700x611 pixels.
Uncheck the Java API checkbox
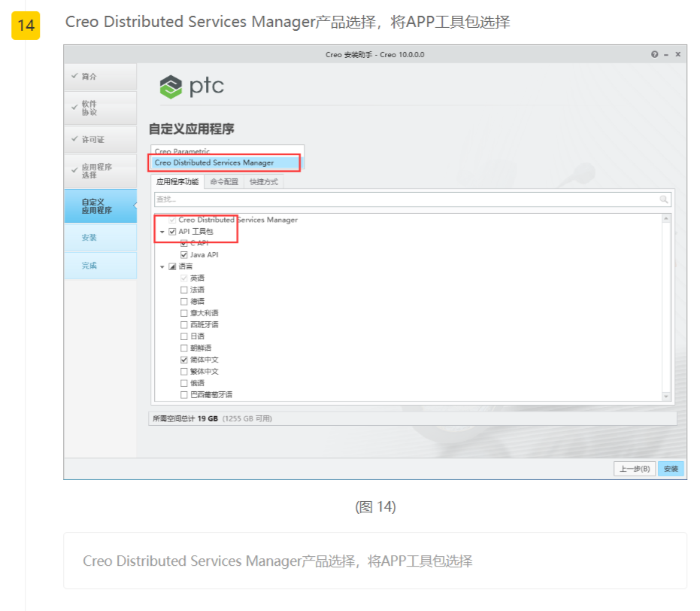coord(184,255)
